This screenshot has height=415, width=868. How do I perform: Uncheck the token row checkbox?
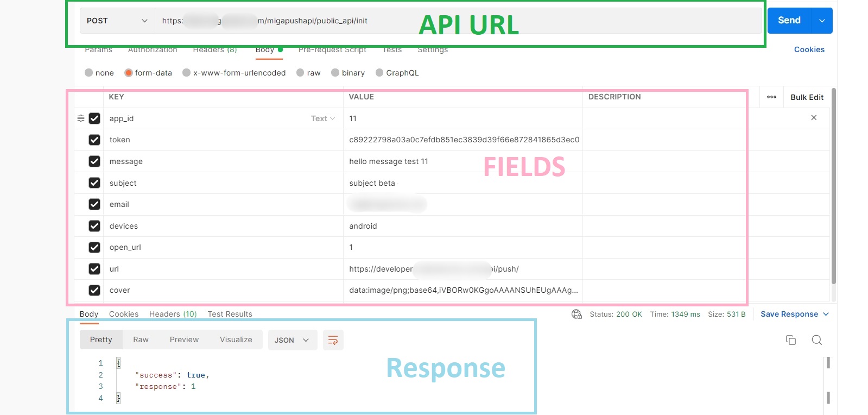click(94, 140)
